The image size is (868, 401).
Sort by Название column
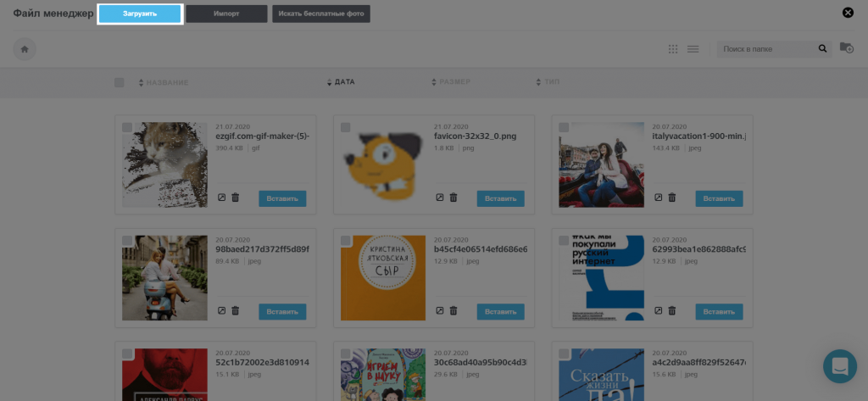point(164,82)
